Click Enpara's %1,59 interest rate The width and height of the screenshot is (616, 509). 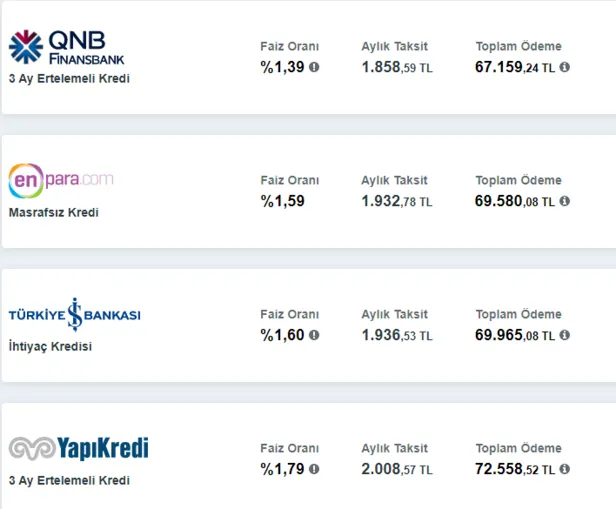click(282, 201)
